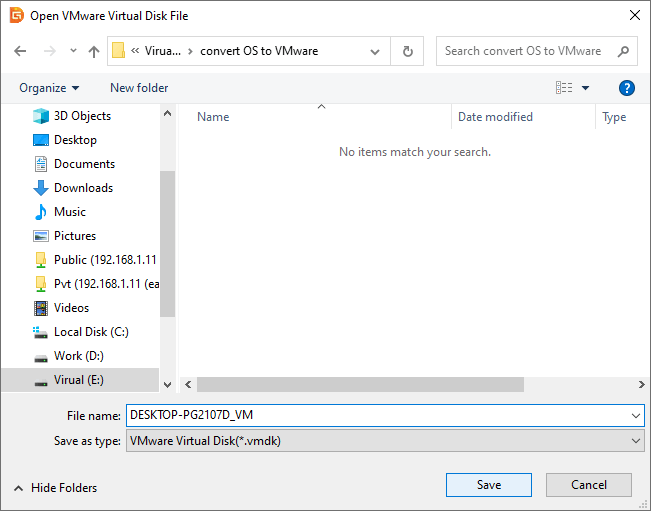The image size is (651, 511).
Task: Refresh the current folder view
Action: pyautogui.click(x=407, y=51)
